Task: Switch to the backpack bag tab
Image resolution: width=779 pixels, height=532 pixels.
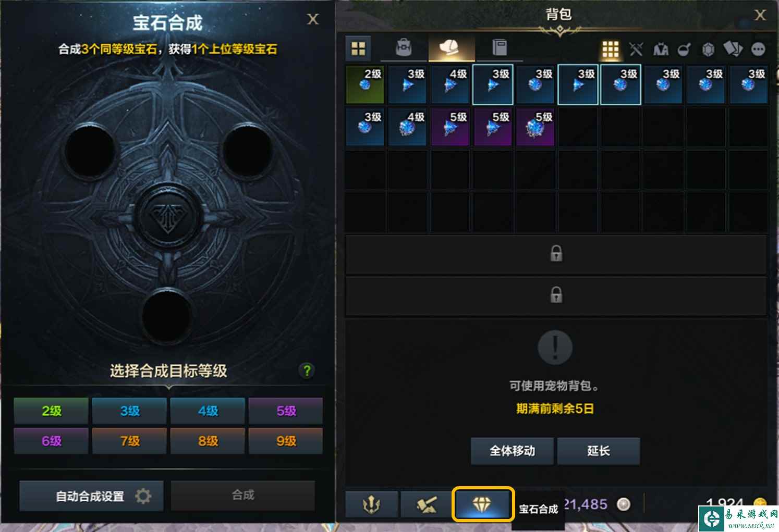Action: [404, 48]
